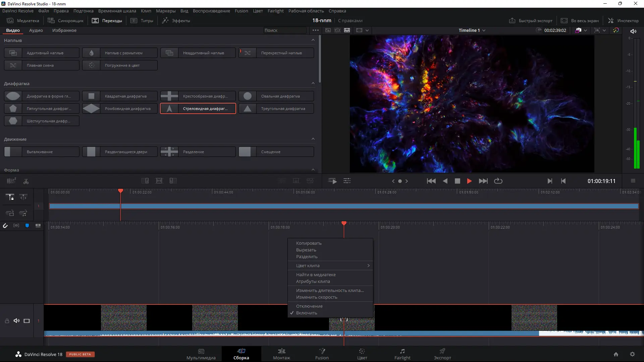Open the Эффекты panel
The height and width of the screenshot is (362, 644).
[x=176, y=20]
